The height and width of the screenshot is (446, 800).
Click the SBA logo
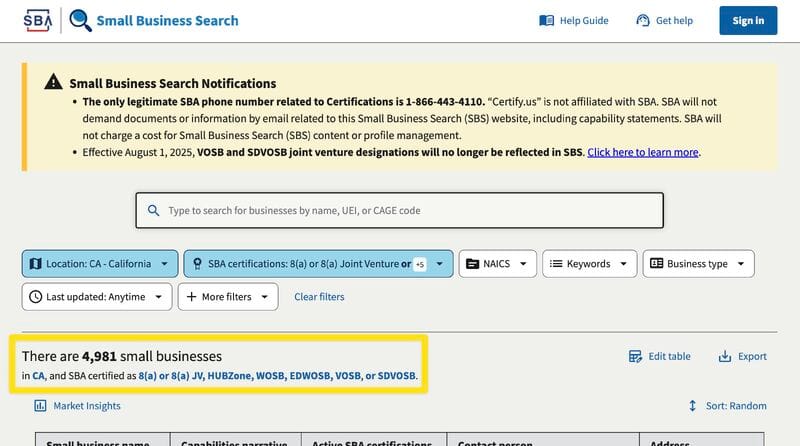(x=37, y=20)
